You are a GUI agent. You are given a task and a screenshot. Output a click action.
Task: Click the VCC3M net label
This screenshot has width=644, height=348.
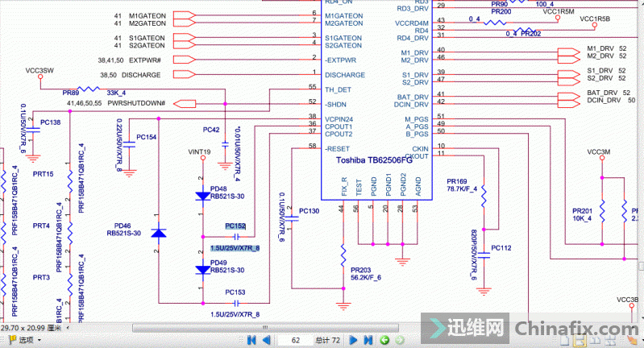(x=598, y=151)
